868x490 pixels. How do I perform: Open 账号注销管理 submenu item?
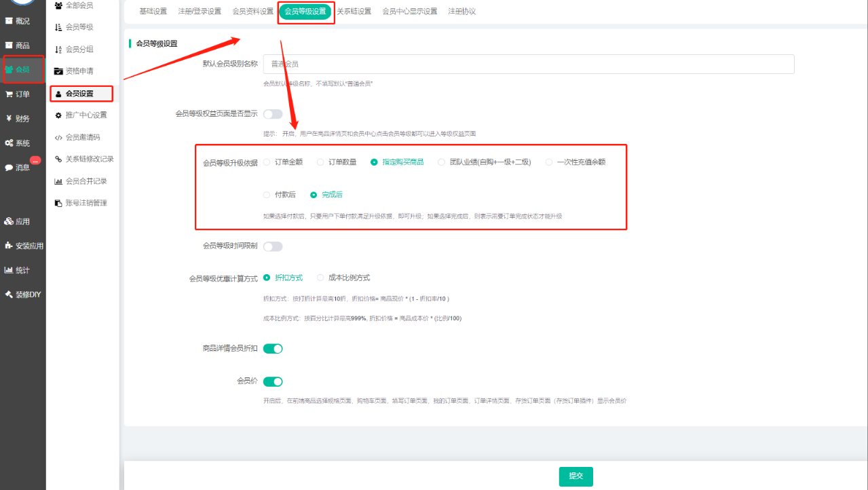point(86,203)
